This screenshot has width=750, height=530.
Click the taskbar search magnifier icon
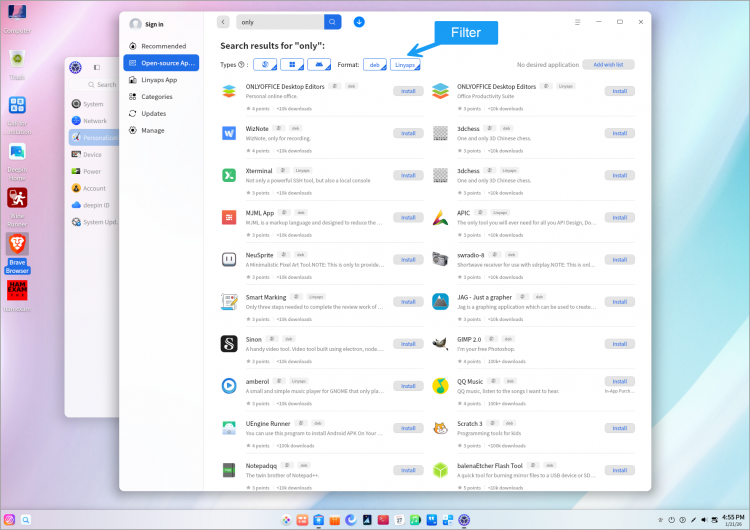pyautogui.click(x=26, y=519)
